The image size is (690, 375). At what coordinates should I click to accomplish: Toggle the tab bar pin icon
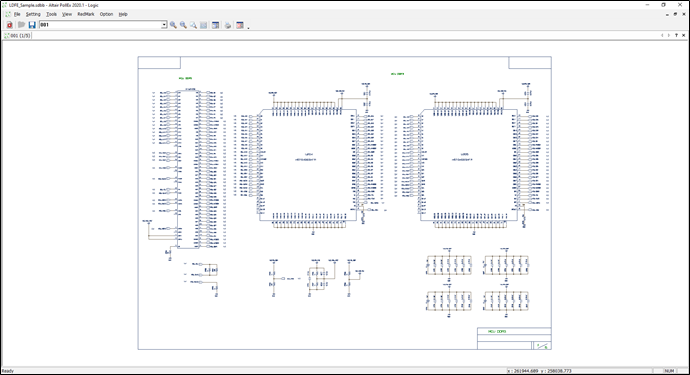676,35
